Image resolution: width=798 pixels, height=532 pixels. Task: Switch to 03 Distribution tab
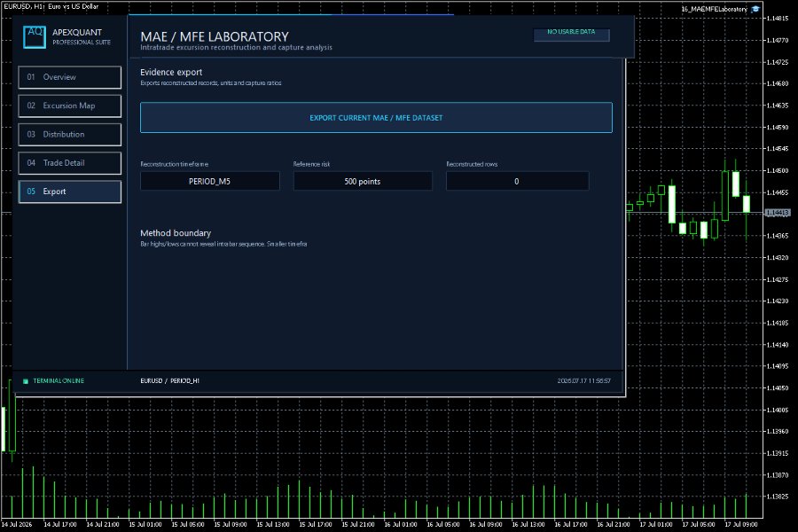pos(70,135)
